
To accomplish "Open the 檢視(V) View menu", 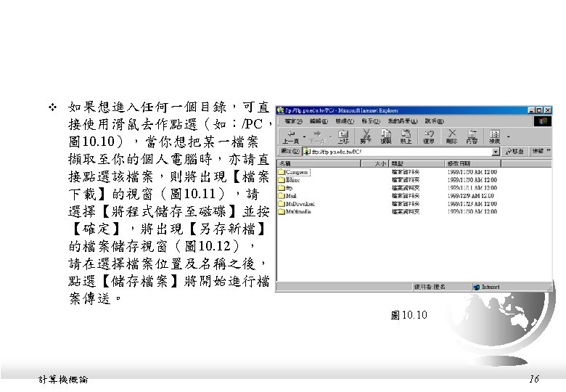I will click(345, 121).
